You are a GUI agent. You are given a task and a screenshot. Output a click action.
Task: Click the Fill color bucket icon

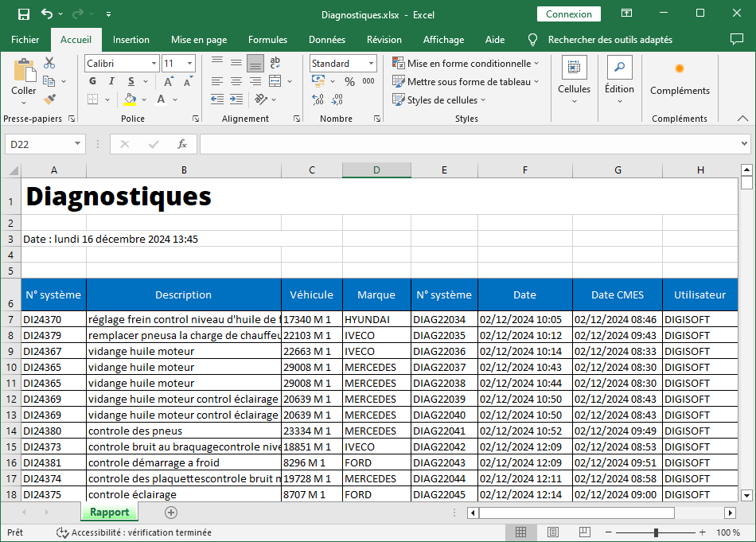click(130, 99)
